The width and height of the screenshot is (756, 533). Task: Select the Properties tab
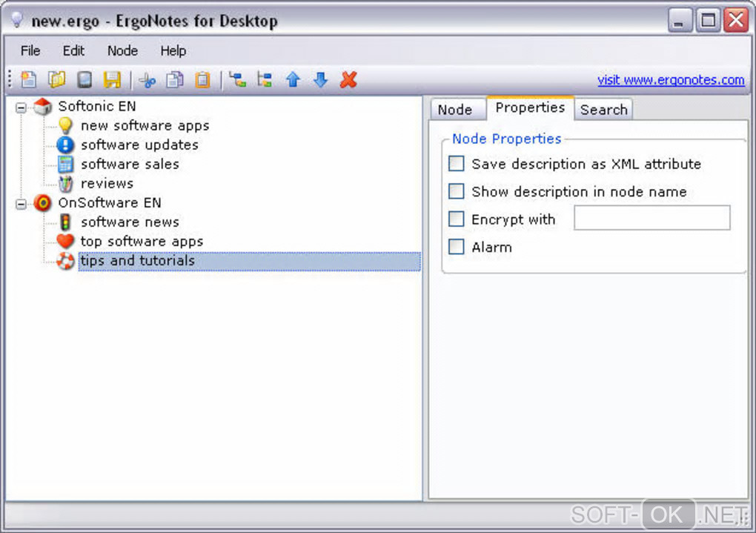(530, 107)
